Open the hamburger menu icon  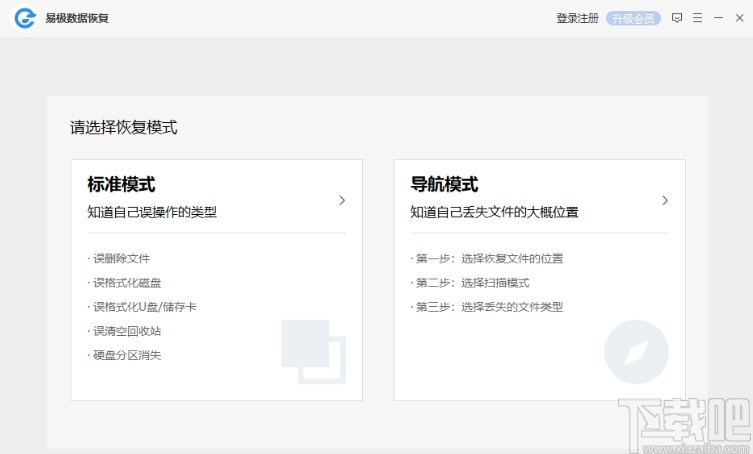tap(697, 18)
